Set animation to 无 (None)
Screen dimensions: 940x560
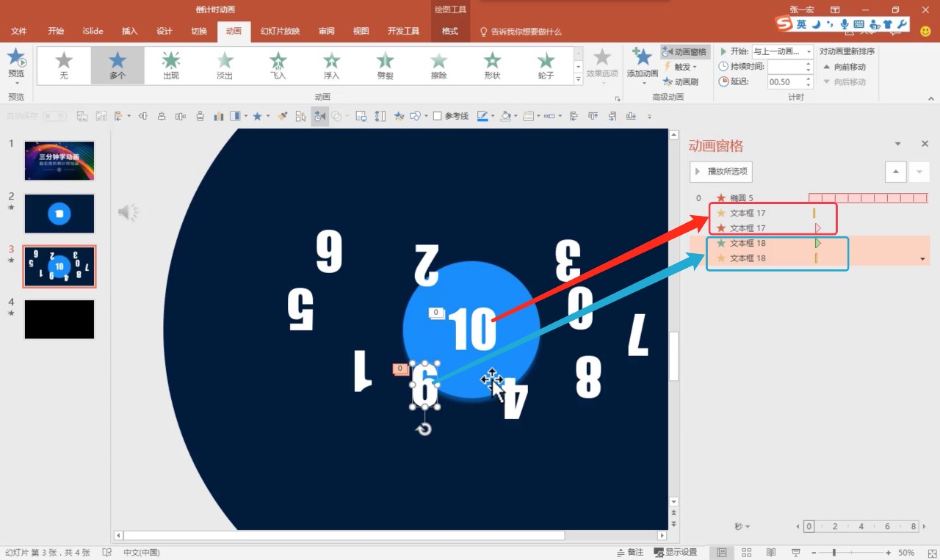(x=64, y=65)
